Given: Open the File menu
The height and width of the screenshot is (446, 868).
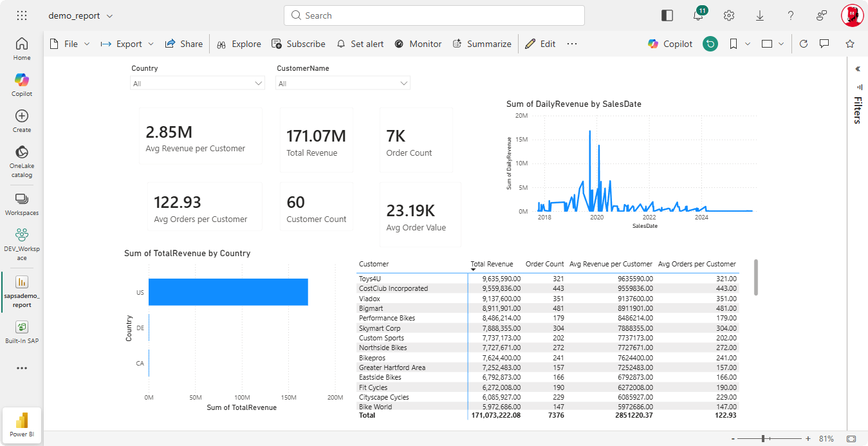Looking at the screenshot, I should point(70,44).
